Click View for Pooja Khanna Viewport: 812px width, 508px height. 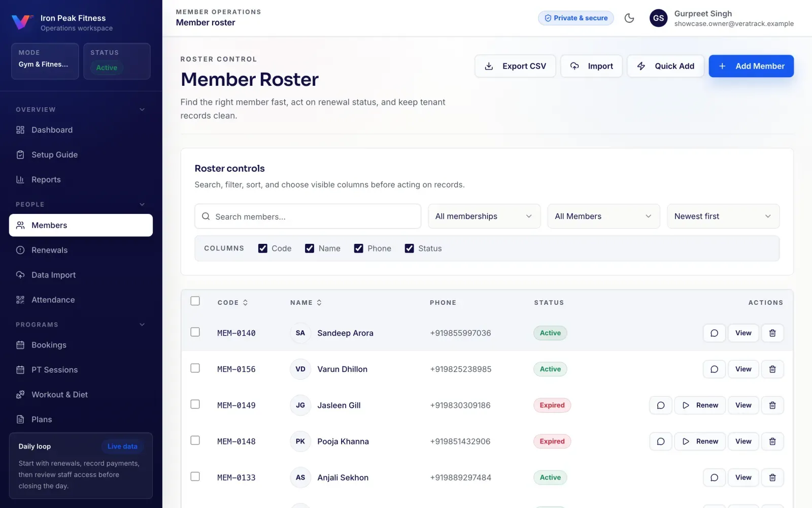click(x=743, y=441)
